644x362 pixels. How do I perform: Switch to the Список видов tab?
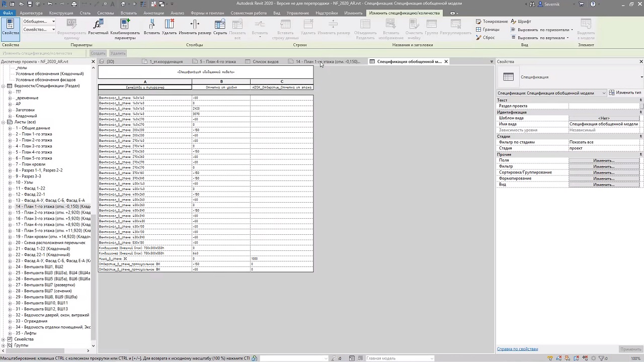265,62
